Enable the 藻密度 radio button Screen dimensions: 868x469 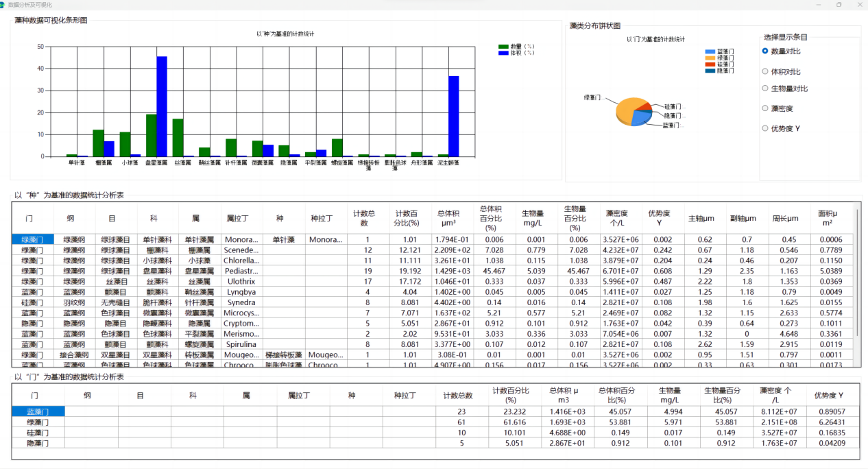coord(765,108)
